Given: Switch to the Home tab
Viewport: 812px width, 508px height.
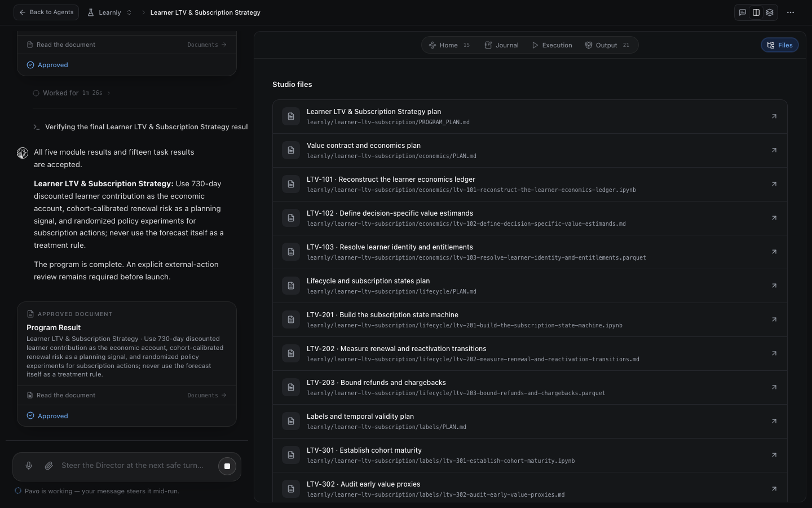Looking at the screenshot, I should click(449, 45).
